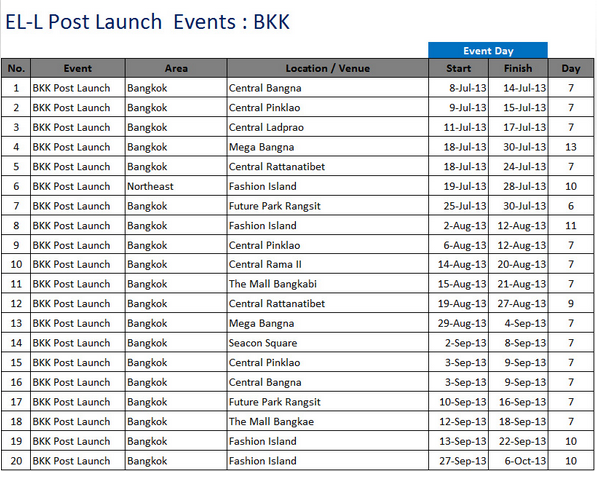This screenshot has height=489, width=597.
Task: Select the 'Seacon Square' cell
Action: tap(327, 343)
